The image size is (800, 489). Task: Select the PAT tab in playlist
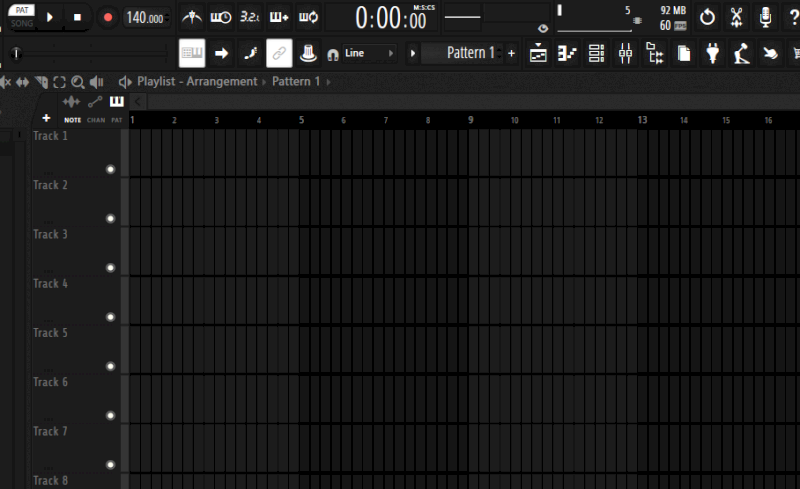pos(117,120)
